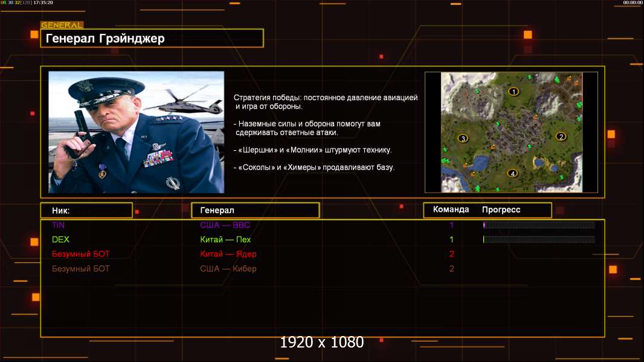Click start position marker 3 on the minimap
This screenshot has width=644, height=362.
coord(463,138)
